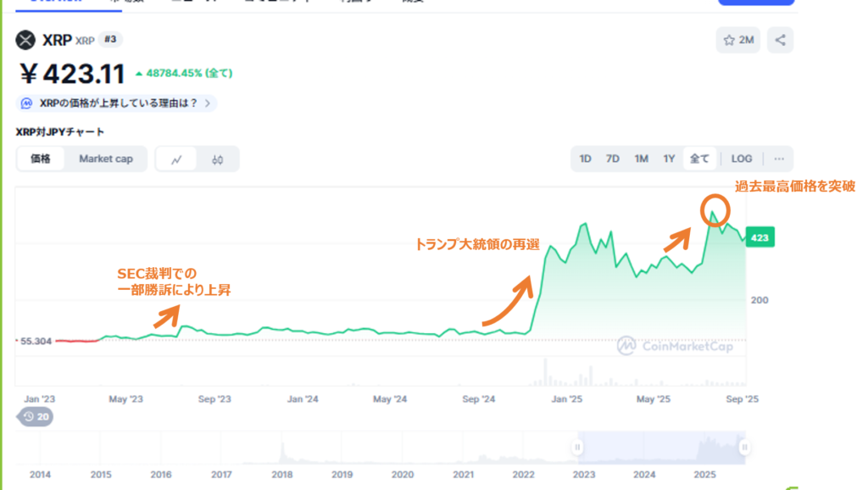This screenshot has width=868, height=490.
Task: Open the history events badge showing 20
Action: point(36,416)
